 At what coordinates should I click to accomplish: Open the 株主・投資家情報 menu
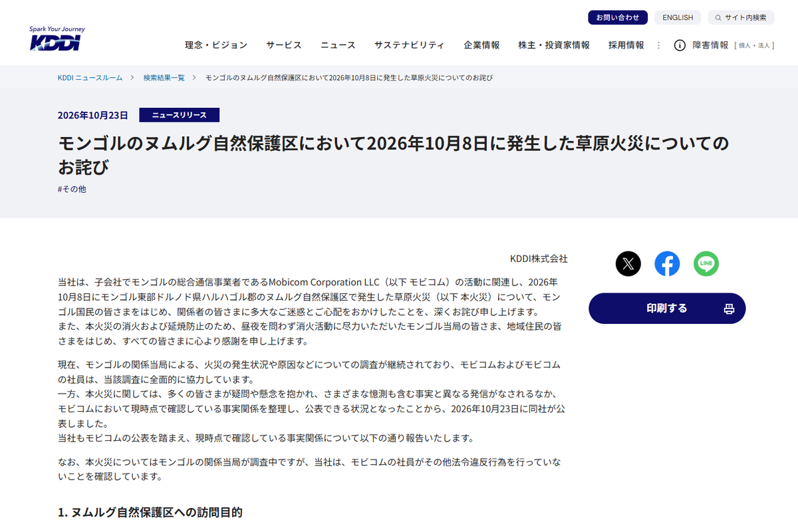tap(554, 45)
